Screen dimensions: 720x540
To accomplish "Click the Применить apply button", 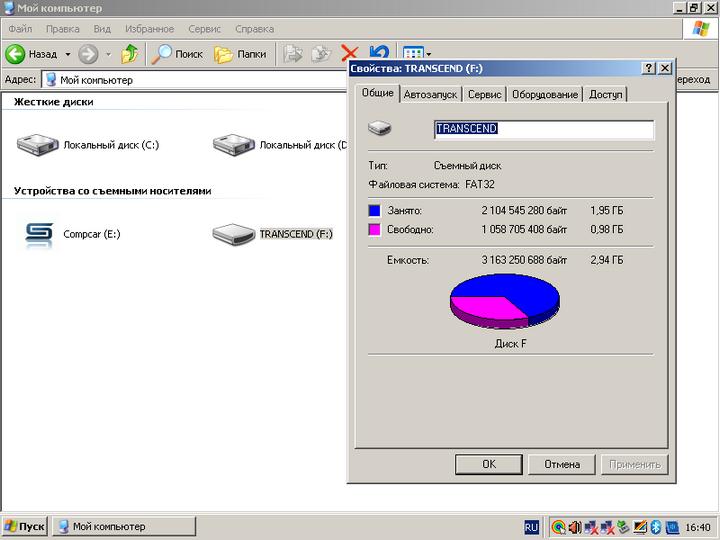I will (x=635, y=465).
